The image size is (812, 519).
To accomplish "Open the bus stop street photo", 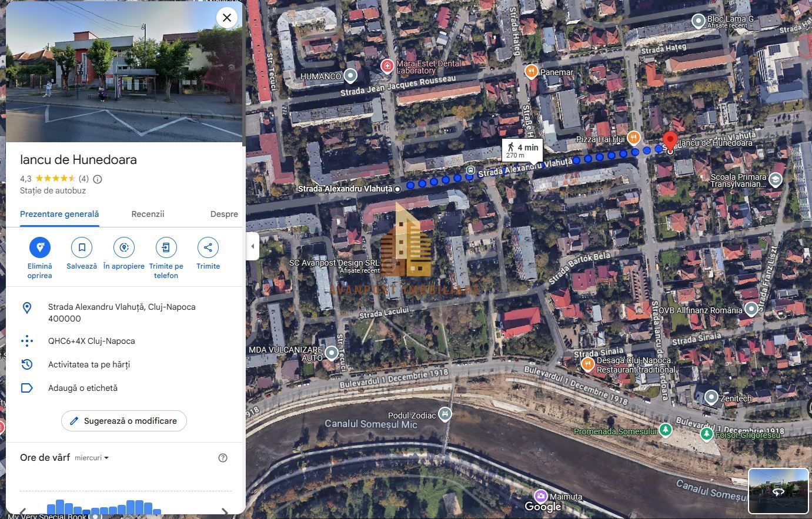I will tap(124, 72).
